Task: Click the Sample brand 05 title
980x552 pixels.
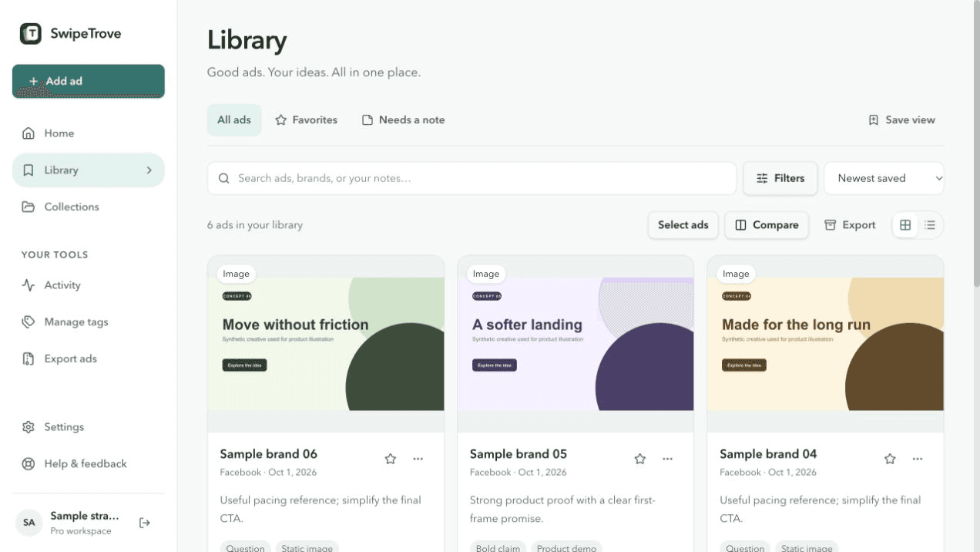Action: pyautogui.click(x=519, y=454)
